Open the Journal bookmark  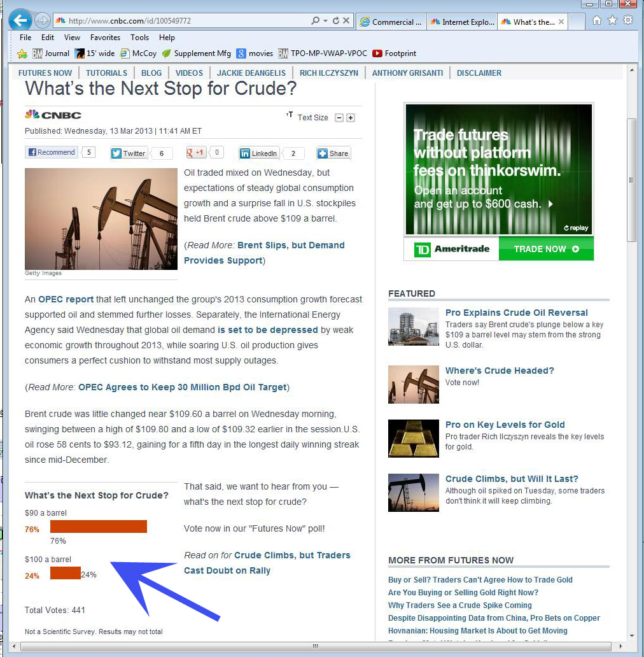(x=51, y=53)
